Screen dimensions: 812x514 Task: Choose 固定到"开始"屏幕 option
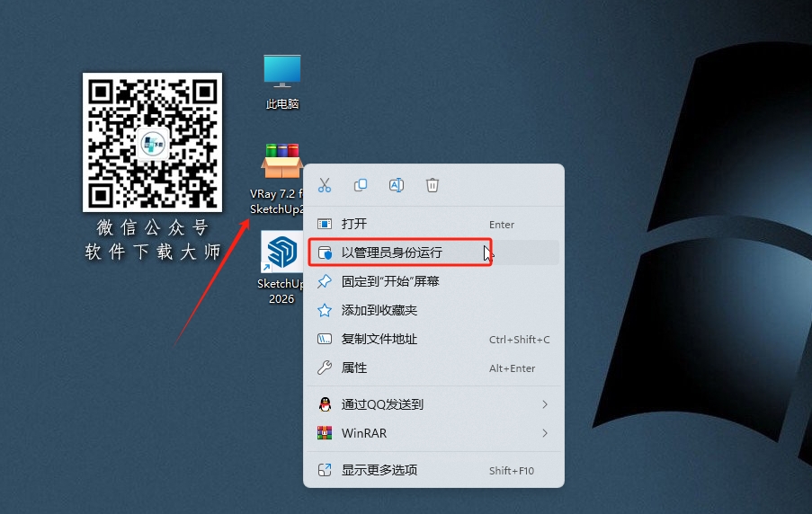pos(433,281)
